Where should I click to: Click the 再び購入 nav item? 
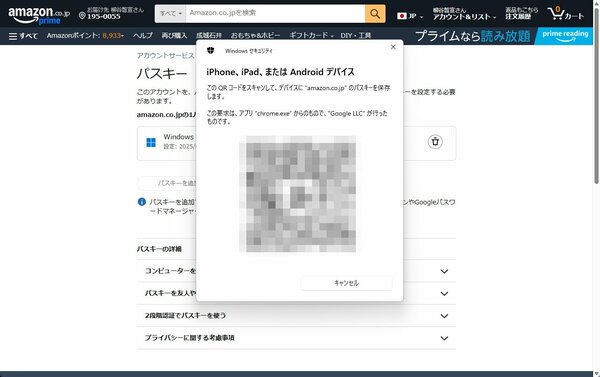174,36
